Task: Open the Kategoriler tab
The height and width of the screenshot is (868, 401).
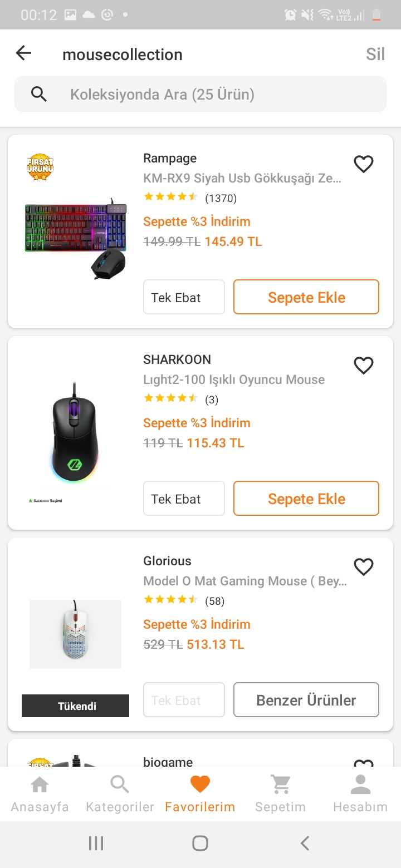Action: click(x=120, y=795)
